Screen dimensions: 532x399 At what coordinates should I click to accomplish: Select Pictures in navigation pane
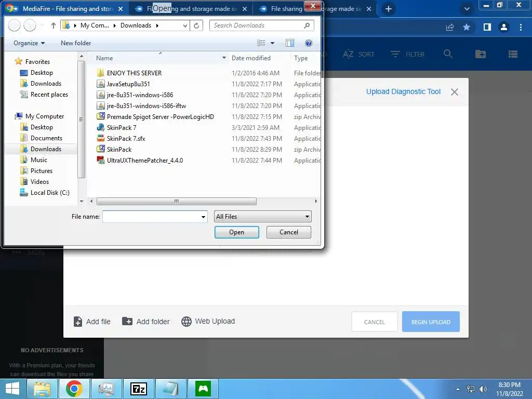click(x=37, y=170)
